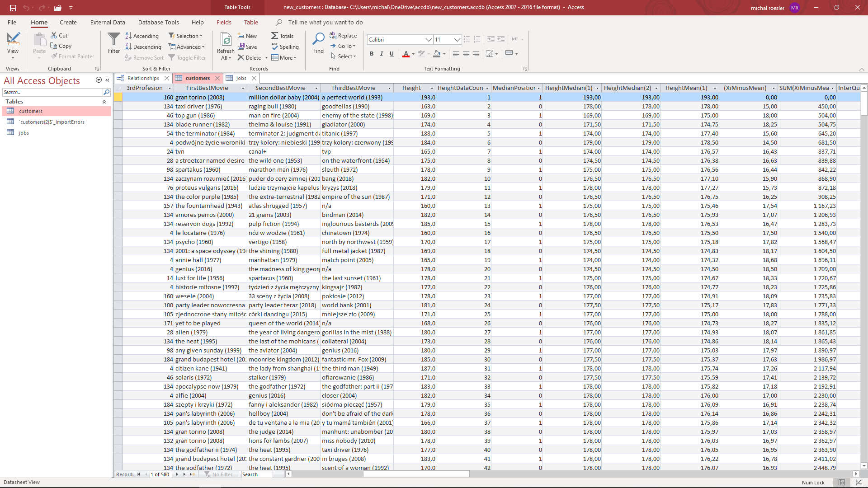Open the font size dropdown
This screenshot has height=488, width=868.
[457, 40]
